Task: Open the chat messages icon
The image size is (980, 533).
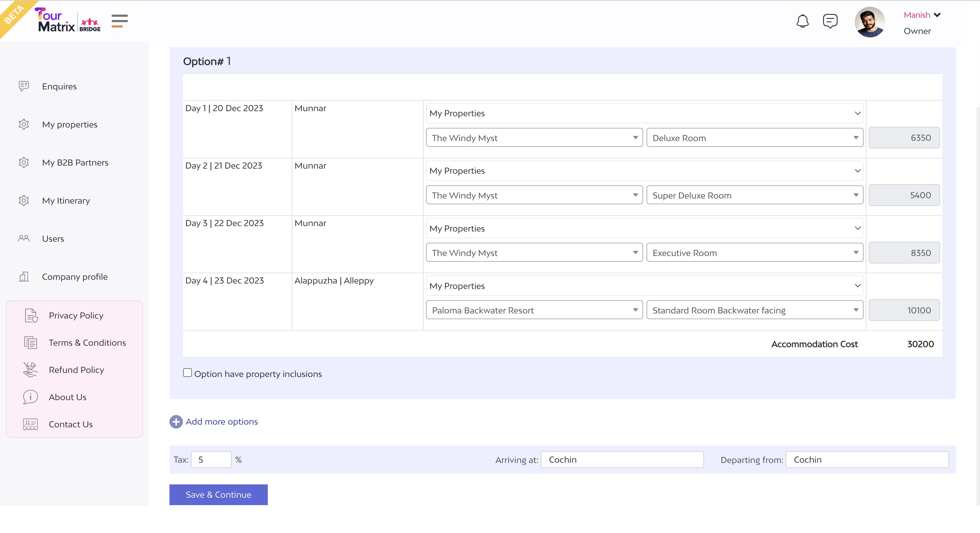Action: point(830,21)
